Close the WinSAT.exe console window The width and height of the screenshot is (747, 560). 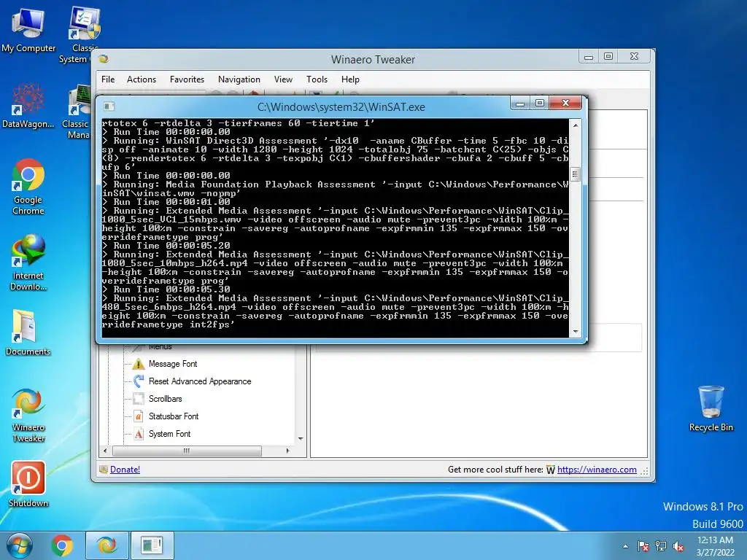tap(565, 103)
